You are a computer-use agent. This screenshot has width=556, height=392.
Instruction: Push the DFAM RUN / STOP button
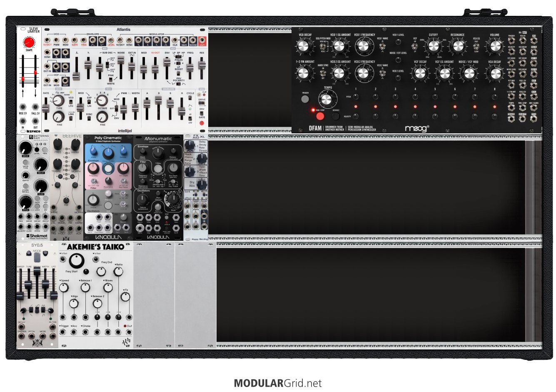(x=320, y=115)
